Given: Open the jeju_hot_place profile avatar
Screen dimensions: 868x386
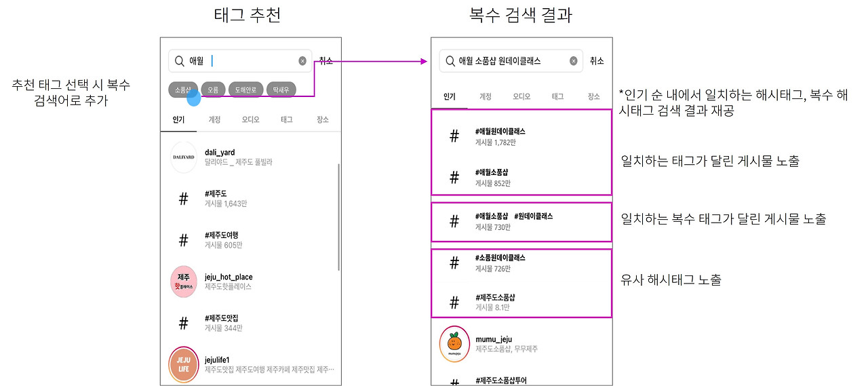Looking at the screenshot, I should pyautogui.click(x=183, y=282).
